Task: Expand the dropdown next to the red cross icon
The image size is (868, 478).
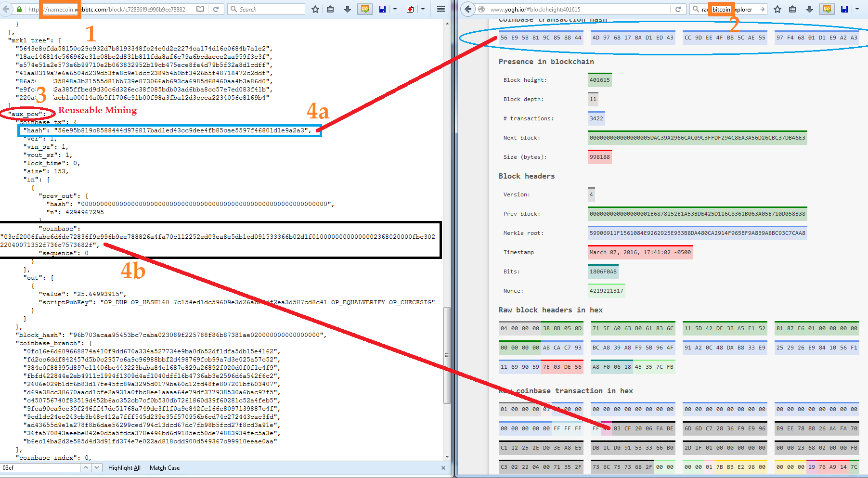Action: point(423,9)
